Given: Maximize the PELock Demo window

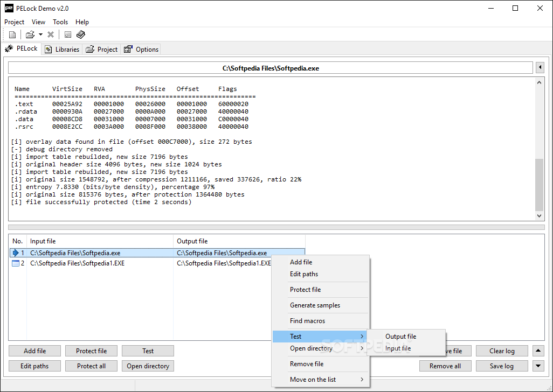Looking at the screenshot, I should pos(515,8).
